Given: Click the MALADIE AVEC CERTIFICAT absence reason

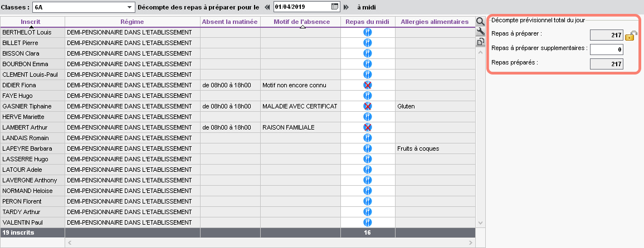Looking at the screenshot, I should tap(300, 106).
